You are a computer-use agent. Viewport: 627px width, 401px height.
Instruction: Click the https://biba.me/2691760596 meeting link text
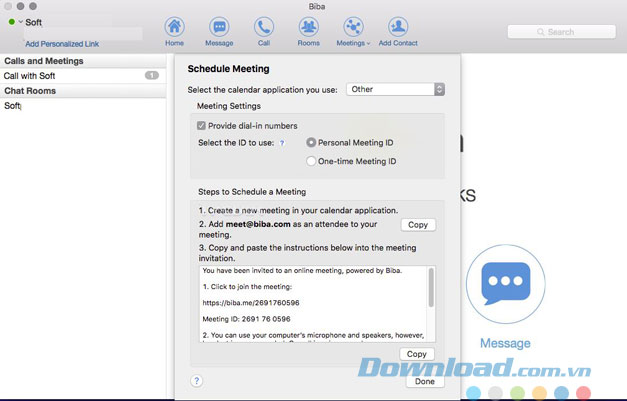click(x=251, y=303)
